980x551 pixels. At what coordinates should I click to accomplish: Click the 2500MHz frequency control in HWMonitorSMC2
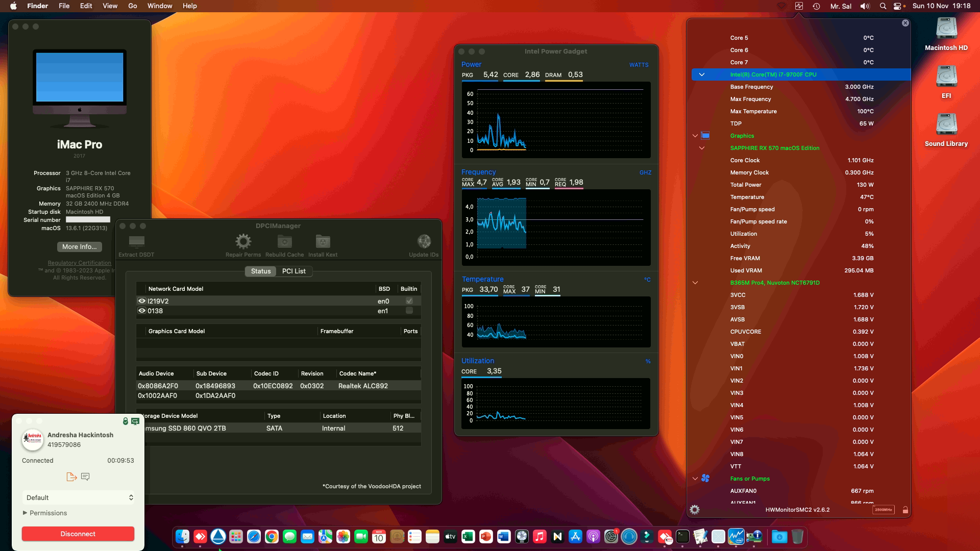(x=883, y=510)
